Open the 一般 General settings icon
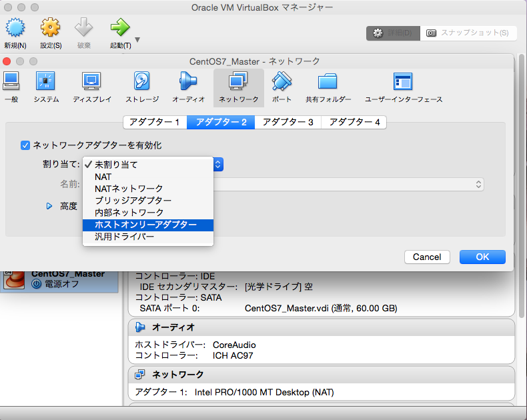 (11, 81)
